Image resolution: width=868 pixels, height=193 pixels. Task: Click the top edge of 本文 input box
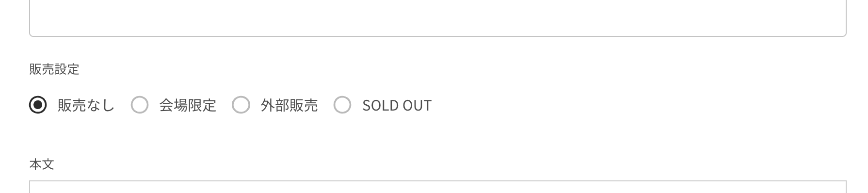tap(438, 181)
